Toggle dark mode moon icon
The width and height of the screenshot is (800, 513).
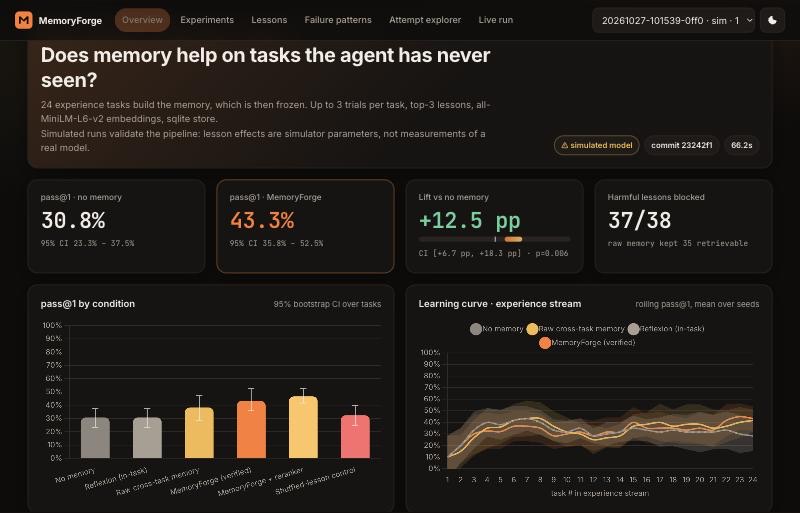click(x=772, y=20)
